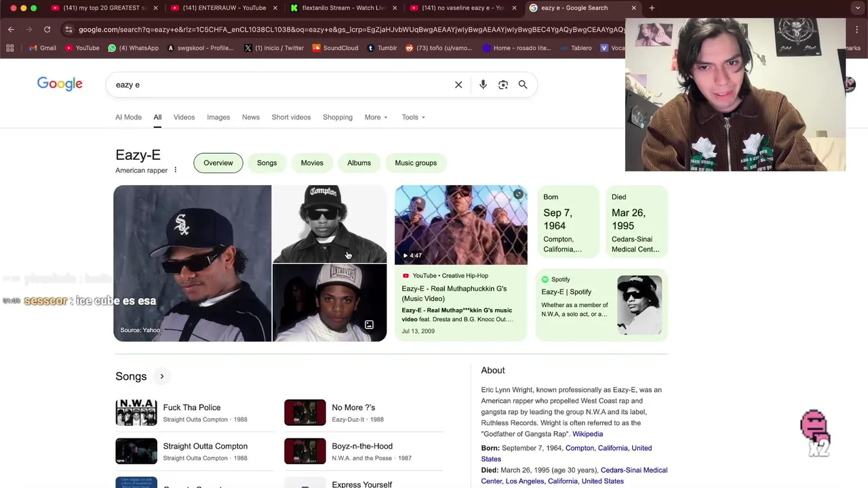Open the Home - rosado lite bookmark
Screen dimensions: 868x488
click(517, 48)
